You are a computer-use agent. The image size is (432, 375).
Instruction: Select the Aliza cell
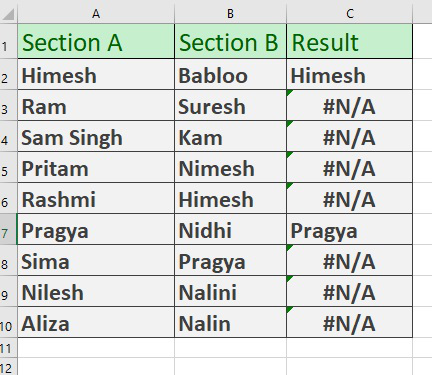(x=96, y=322)
